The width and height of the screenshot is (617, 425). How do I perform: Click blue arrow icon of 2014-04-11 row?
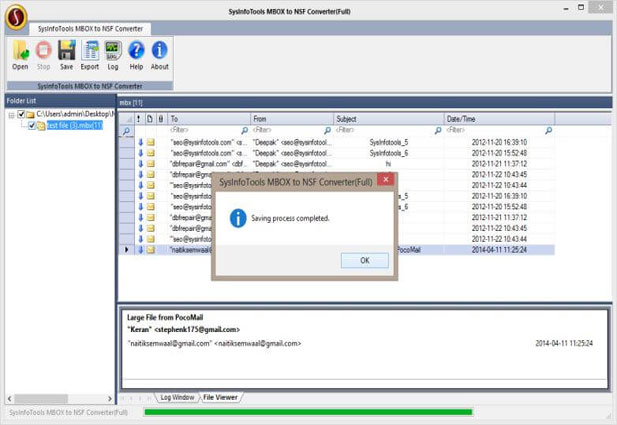(140, 249)
